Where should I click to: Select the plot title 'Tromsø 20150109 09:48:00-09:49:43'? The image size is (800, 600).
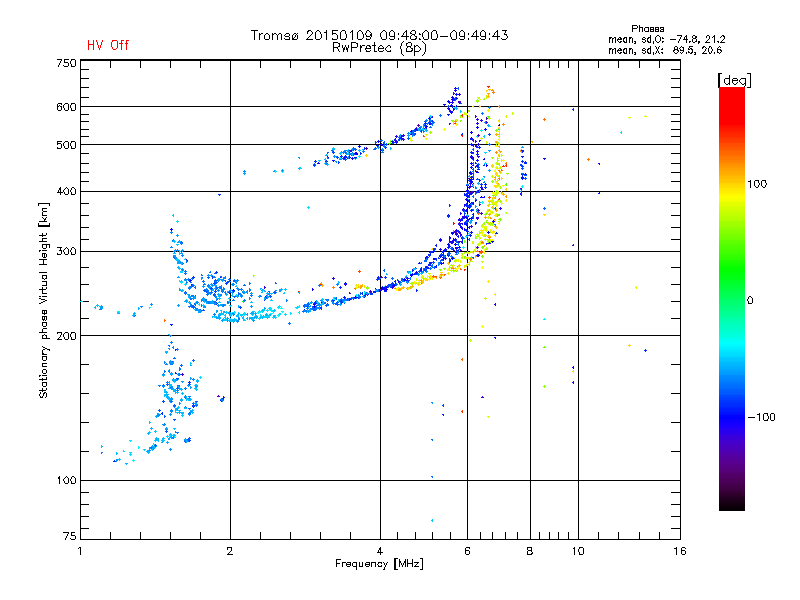[379, 35]
